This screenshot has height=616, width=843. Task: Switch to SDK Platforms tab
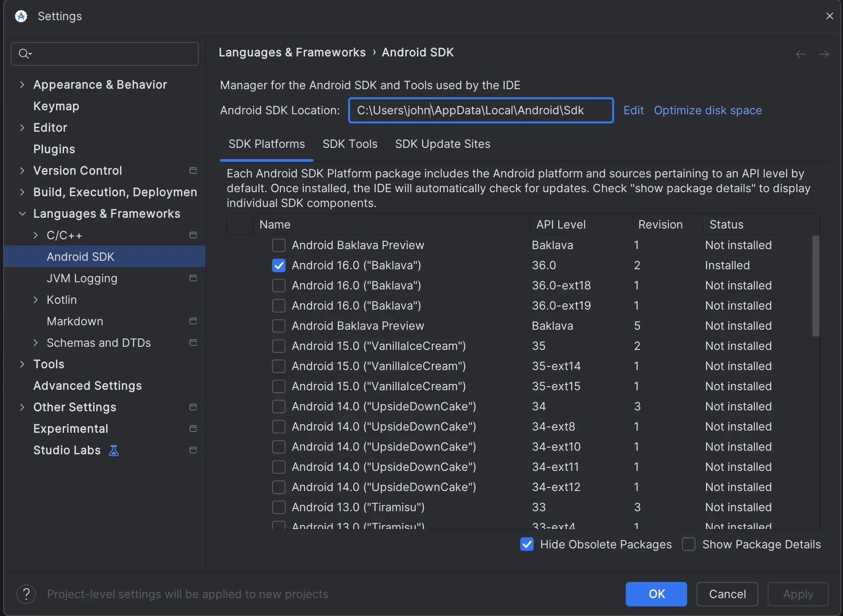(267, 144)
